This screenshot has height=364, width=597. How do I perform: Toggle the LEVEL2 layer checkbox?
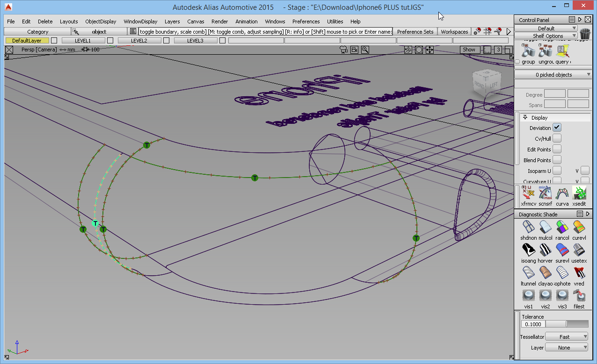(x=166, y=41)
